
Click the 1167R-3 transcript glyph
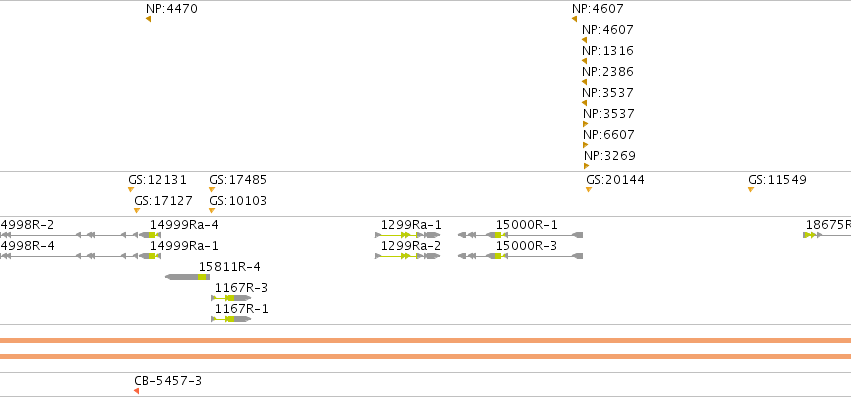click(231, 298)
